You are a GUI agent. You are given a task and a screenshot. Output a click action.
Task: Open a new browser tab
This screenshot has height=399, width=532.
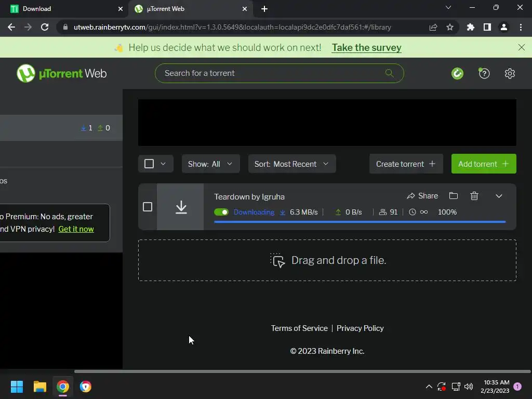coord(264,9)
